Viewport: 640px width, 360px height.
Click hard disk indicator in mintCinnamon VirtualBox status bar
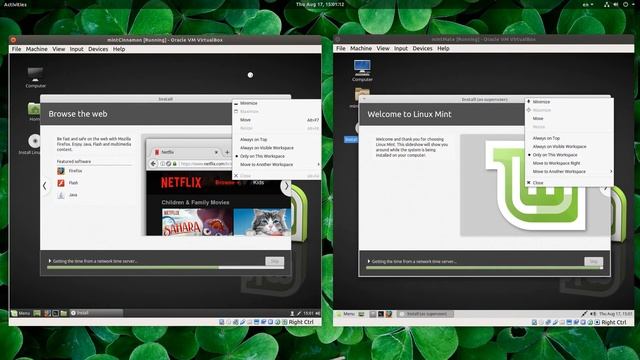point(222,322)
